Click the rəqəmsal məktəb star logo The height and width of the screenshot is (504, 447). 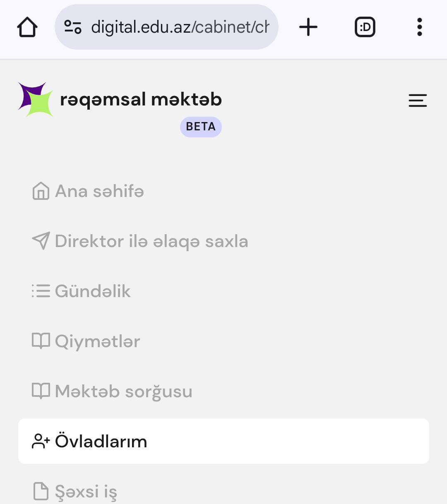click(36, 99)
